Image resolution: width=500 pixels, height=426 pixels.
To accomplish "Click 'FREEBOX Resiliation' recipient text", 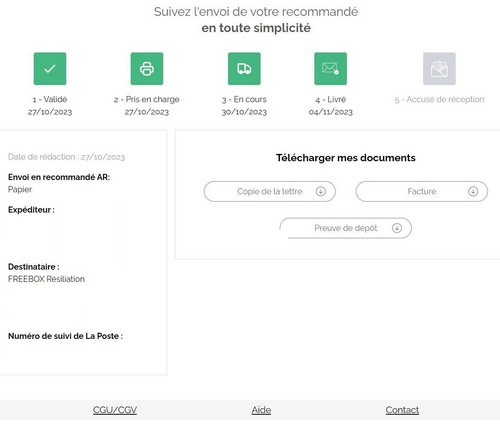I will coord(46,279).
